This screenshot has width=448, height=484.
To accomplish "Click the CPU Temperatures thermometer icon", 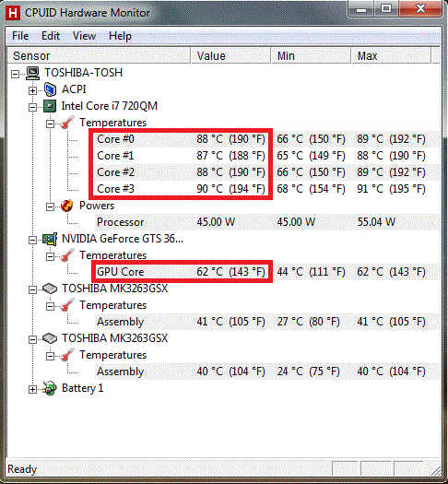I will pyautogui.click(x=67, y=123).
